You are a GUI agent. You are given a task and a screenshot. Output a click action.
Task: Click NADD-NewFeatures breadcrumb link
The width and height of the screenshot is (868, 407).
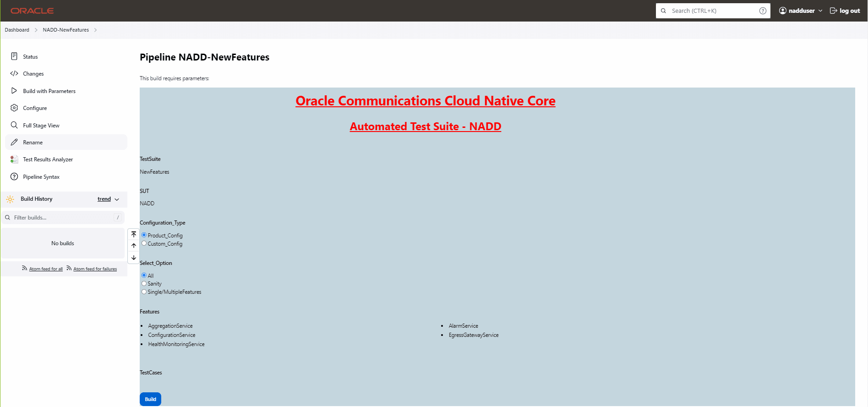[x=66, y=30]
